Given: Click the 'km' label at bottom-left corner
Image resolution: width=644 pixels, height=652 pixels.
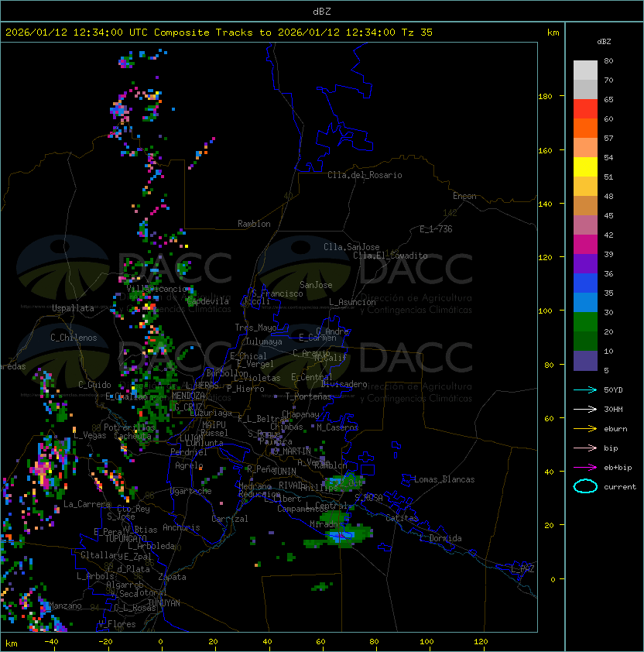Looking at the screenshot, I should click(x=12, y=643).
